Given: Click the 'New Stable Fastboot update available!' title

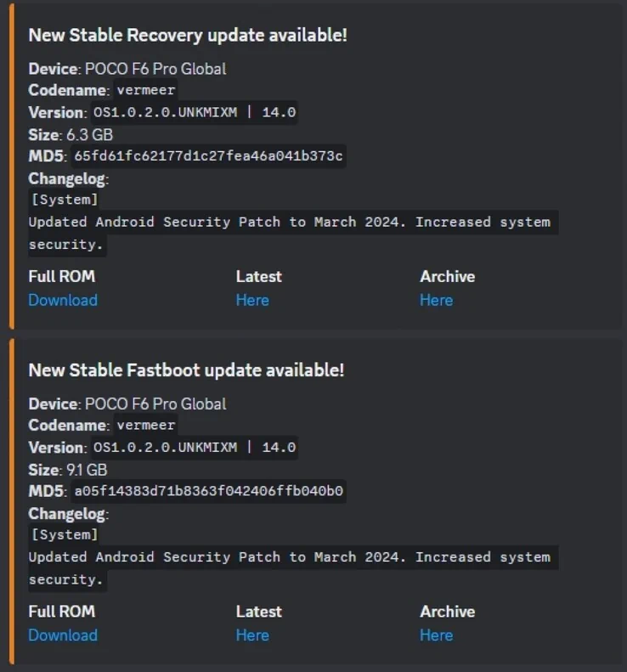Looking at the screenshot, I should 186,370.
